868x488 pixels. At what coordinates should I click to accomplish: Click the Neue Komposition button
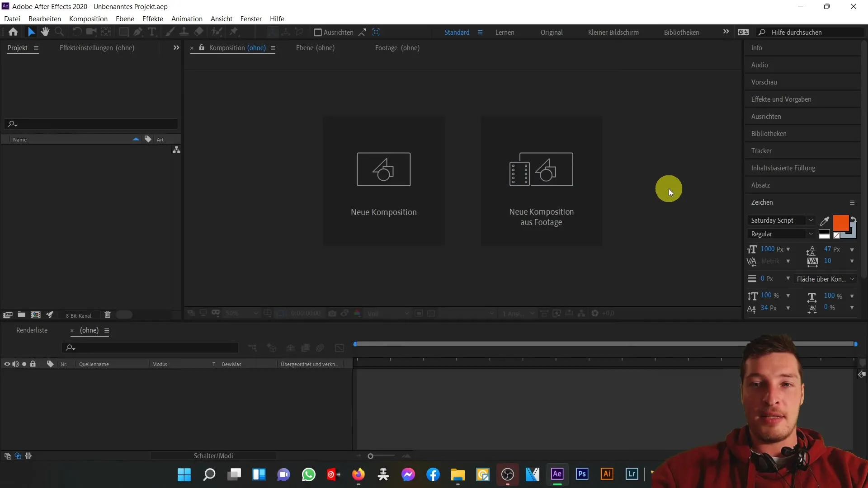383,179
